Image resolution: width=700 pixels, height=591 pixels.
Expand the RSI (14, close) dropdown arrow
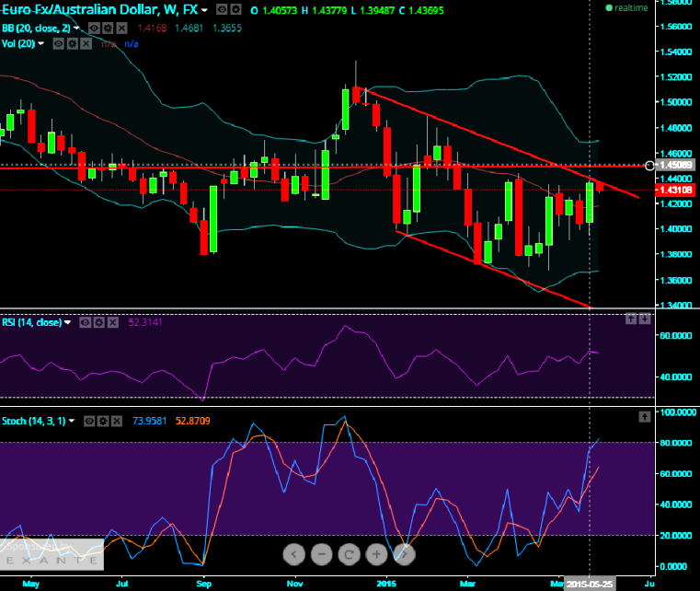pyautogui.click(x=67, y=322)
